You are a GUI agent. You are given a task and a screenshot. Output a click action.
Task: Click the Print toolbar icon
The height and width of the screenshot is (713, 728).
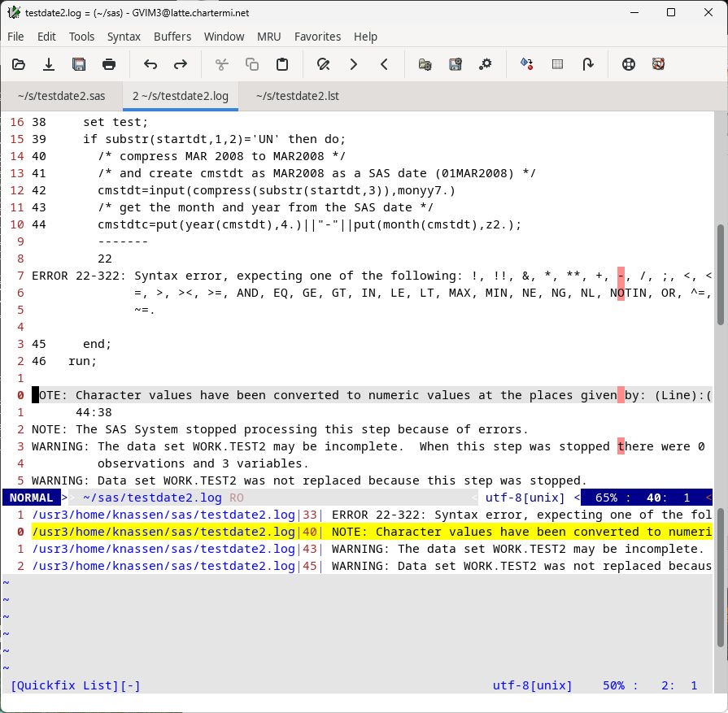(x=109, y=64)
